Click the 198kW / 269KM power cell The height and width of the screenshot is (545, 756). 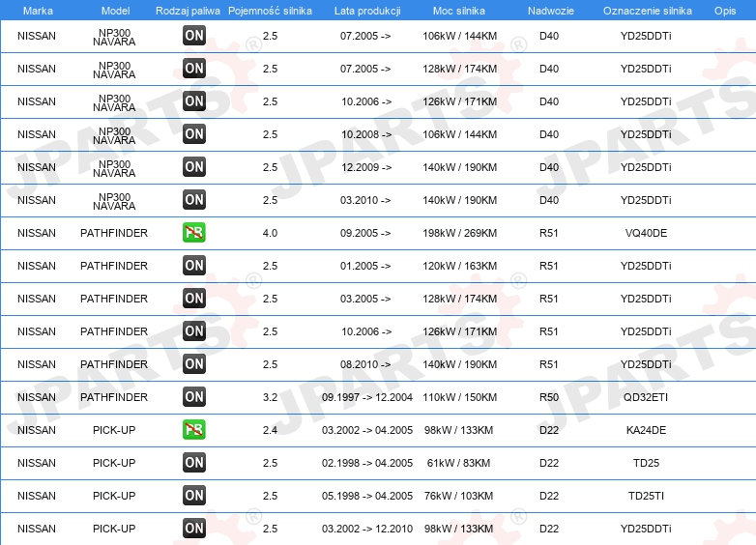460,233
